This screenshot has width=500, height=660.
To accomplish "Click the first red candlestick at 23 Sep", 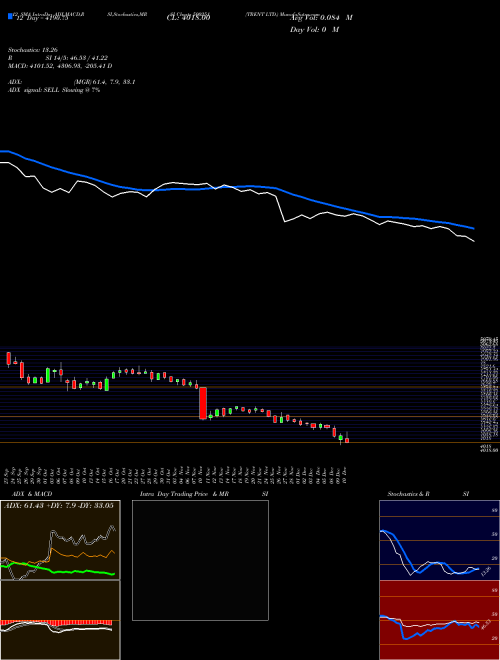I will pyautogui.click(x=8, y=359).
